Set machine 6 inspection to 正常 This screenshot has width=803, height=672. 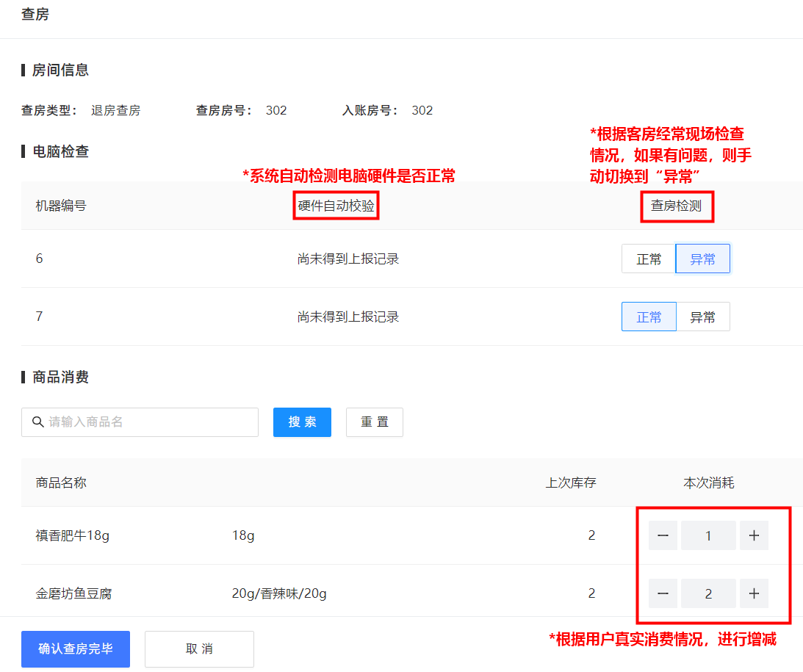[648, 259]
